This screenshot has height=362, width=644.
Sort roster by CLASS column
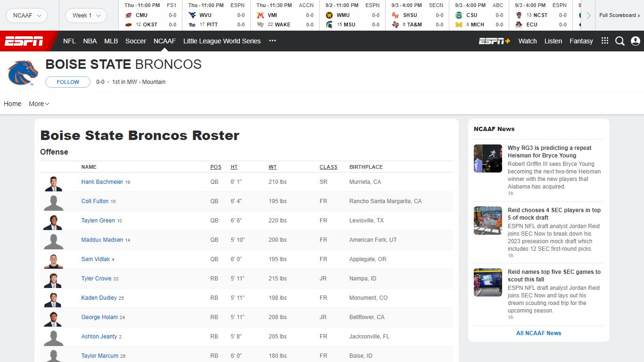[x=329, y=167]
